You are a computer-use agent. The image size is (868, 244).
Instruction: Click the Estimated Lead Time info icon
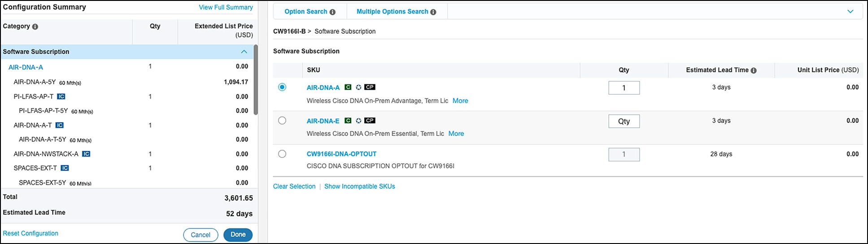tap(754, 70)
